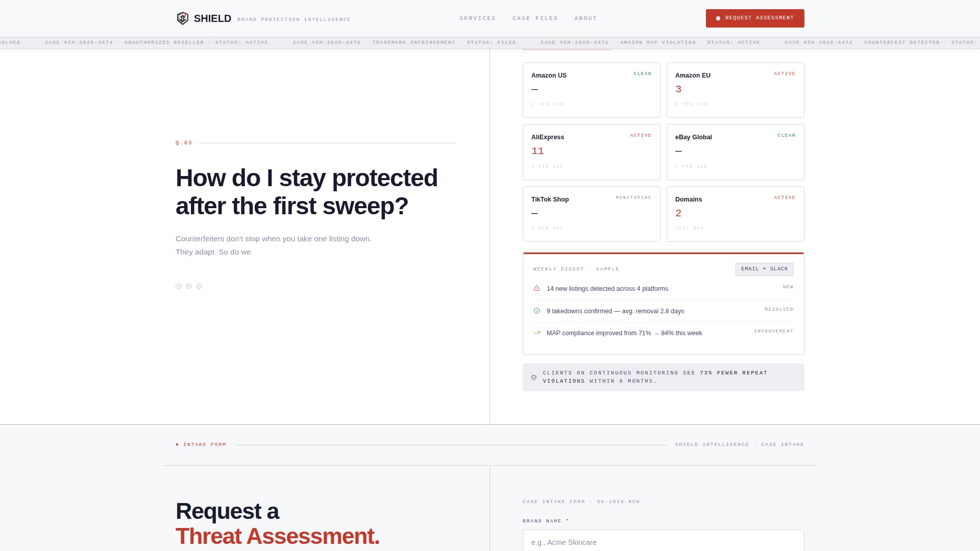Click the shield-check icon in continuous monitoring note

point(534,377)
